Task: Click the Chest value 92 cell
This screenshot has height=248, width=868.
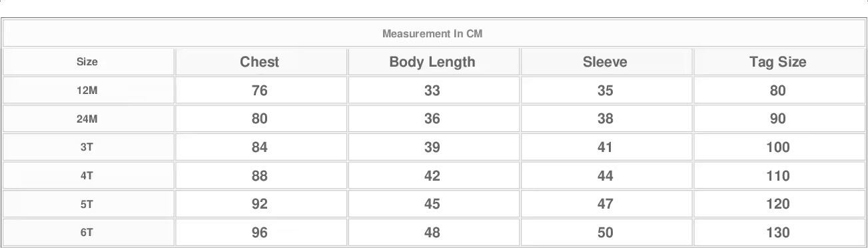Action: (260, 204)
